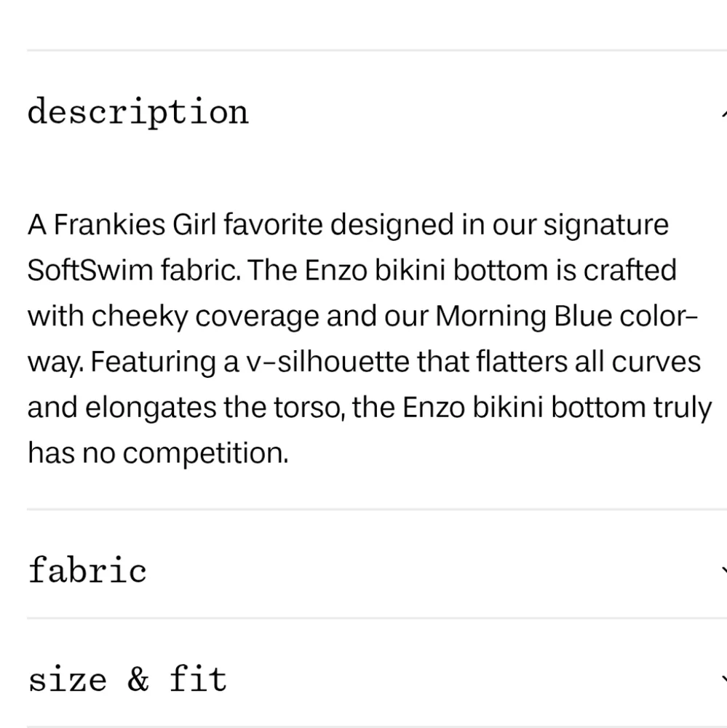Click the word "signature" on first line
The image size is (727, 728).
tap(605, 226)
